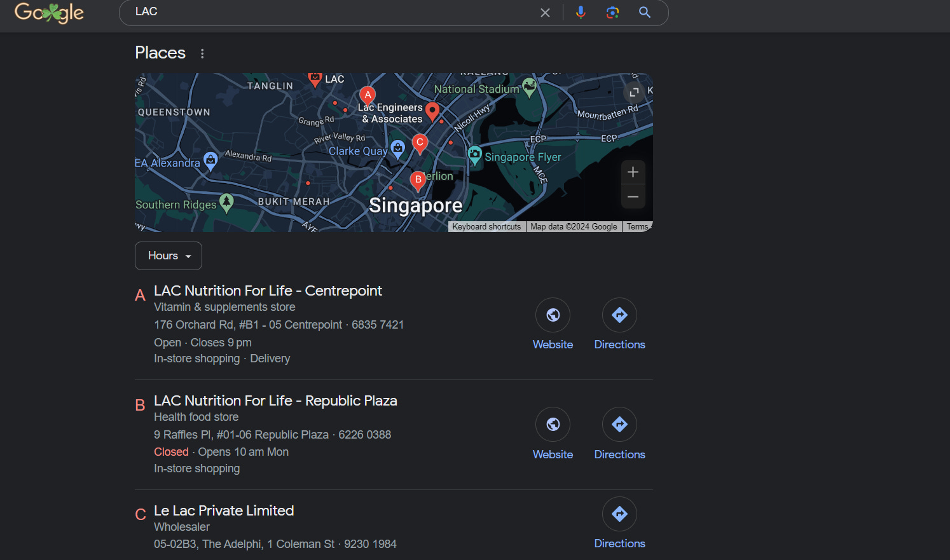Viewport: 950px width, 560px height.
Task: Click the red Closed status text
Action: (x=171, y=452)
